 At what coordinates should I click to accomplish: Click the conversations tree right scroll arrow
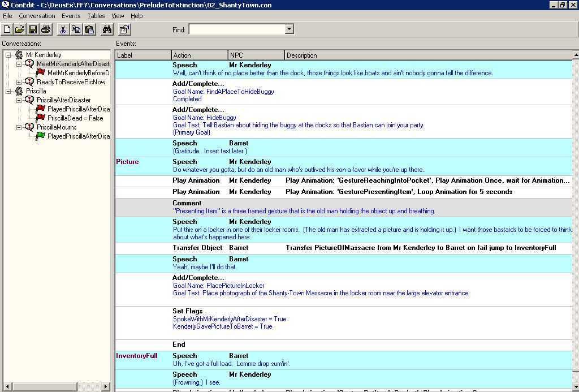[106, 386]
